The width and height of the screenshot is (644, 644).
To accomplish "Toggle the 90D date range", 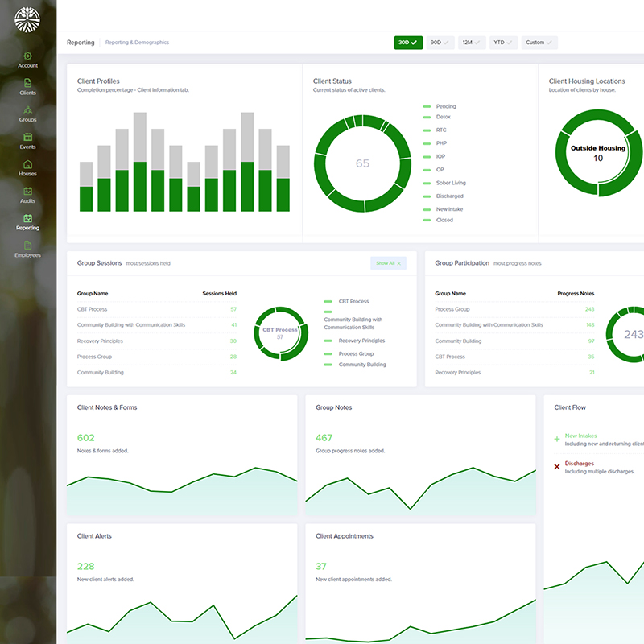I will click(x=438, y=42).
